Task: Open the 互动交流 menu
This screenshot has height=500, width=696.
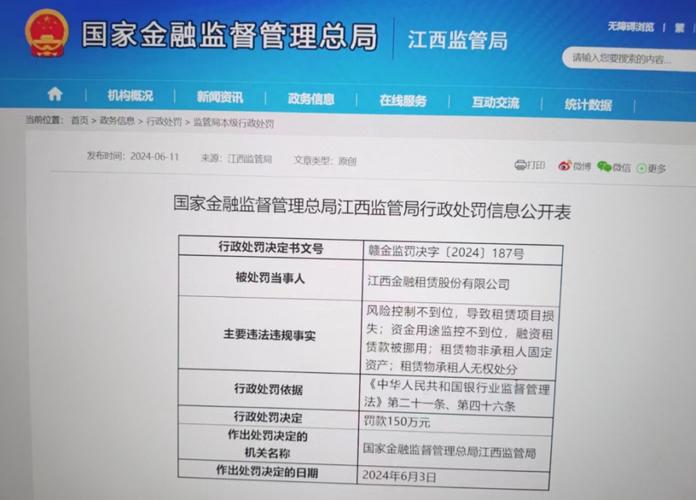Action: click(495, 103)
